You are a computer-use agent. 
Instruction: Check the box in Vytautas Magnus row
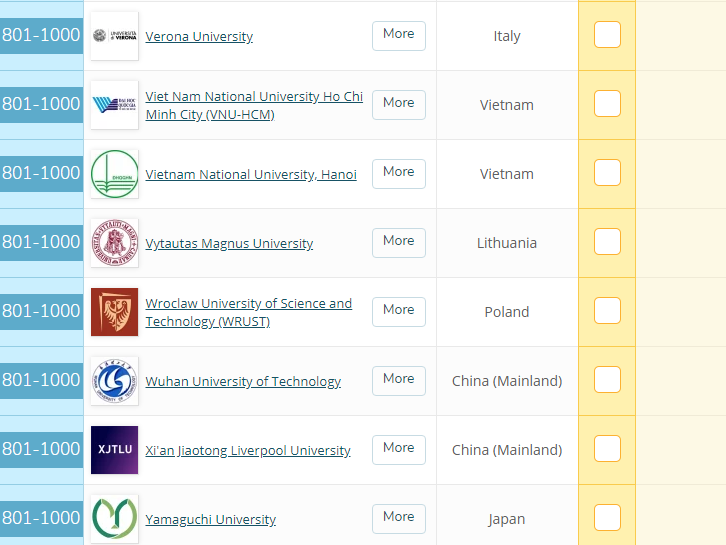(x=607, y=242)
